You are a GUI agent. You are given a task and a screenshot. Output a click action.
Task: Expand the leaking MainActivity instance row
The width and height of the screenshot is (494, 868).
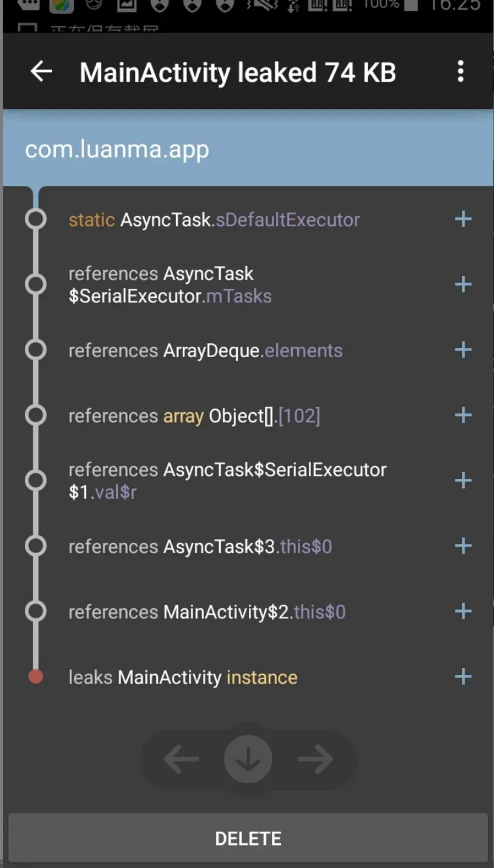[x=463, y=677]
